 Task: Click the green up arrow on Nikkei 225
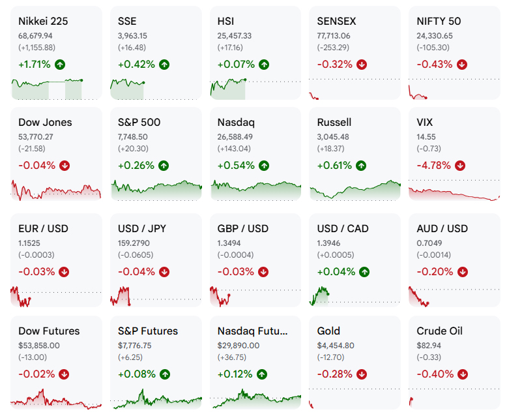pyautogui.click(x=60, y=65)
